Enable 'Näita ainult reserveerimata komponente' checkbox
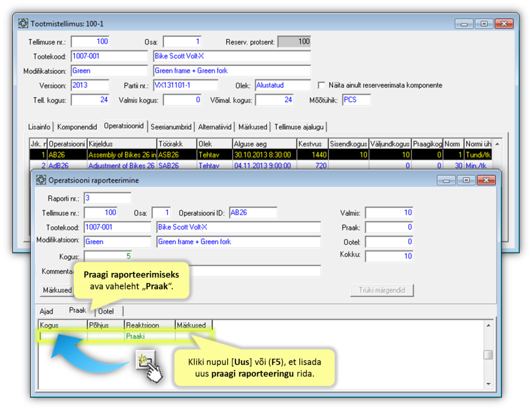Viewport: 532px width, 410px height. click(321, 85)
